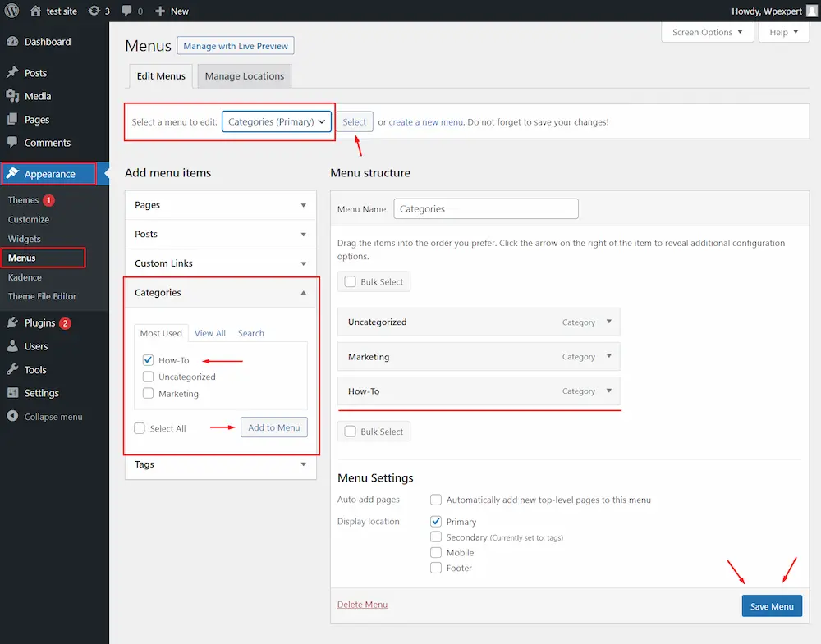Viewport: 821px width, 644px height.
Task: Click the plus New icon
Action: [x=160, y=11]
